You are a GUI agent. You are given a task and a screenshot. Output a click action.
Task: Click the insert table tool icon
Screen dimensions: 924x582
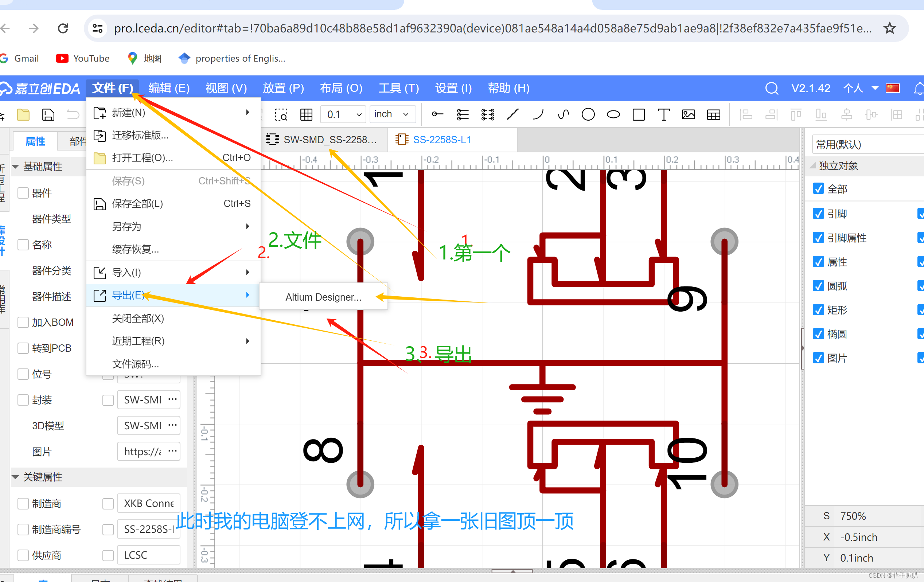[x=713, y=114]
